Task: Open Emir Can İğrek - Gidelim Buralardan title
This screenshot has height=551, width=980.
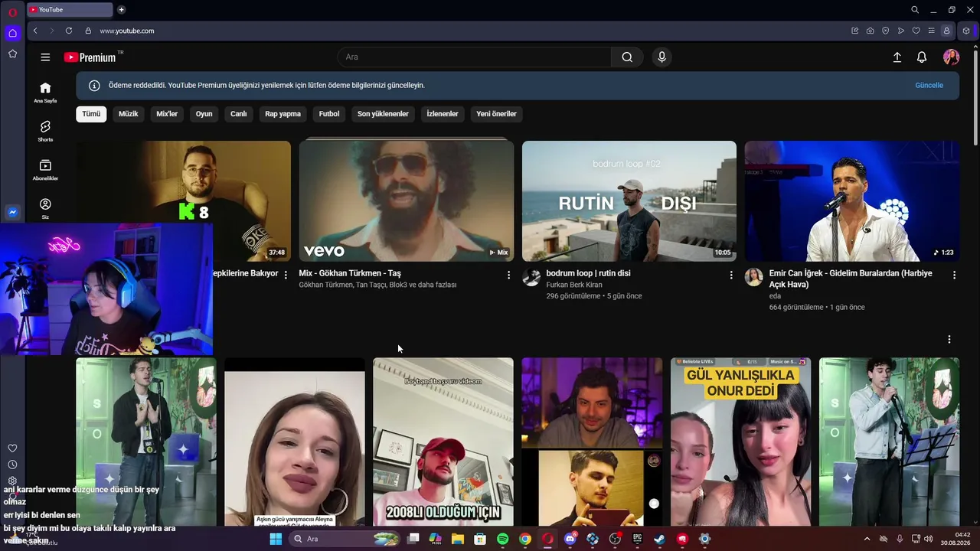Action: (851, 279)
